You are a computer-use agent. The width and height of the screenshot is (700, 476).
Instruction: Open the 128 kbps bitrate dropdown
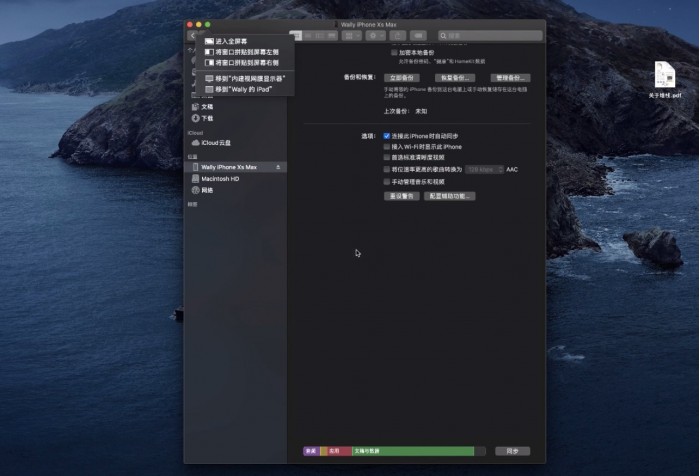(484, 169)
